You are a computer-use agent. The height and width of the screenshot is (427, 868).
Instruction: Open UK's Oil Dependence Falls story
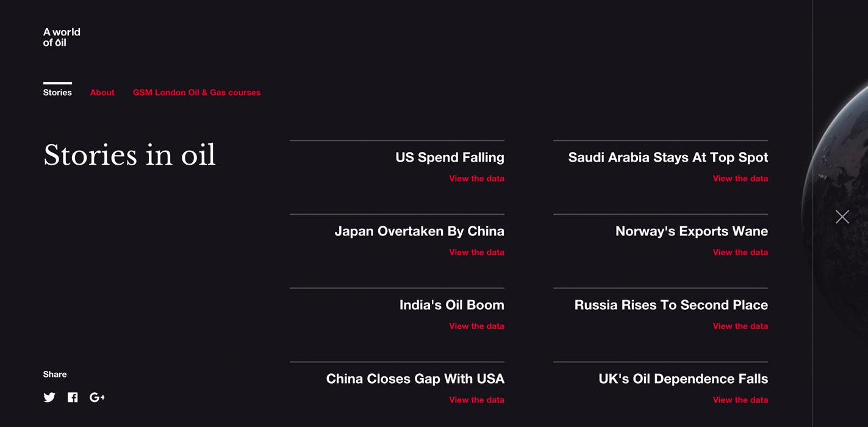point(683,379)
